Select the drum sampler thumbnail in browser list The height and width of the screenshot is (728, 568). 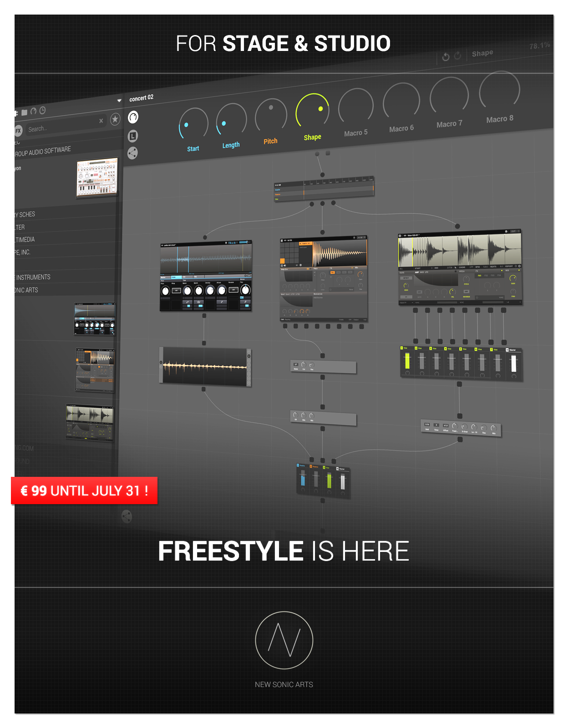pos(95,370)
